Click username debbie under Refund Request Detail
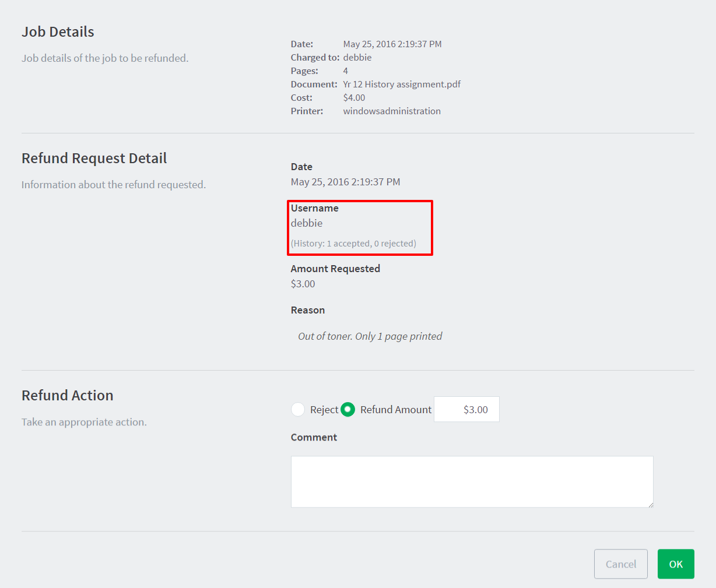This screenshot has width=716, height=588. click(307, 223)
